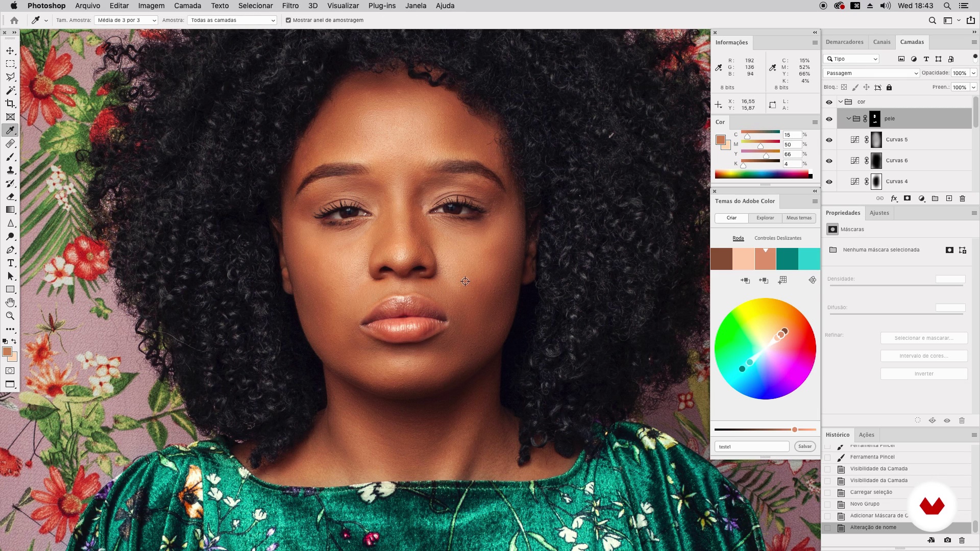
Task: Toggle lock all icon in Layers
Action: pos(889,87)
